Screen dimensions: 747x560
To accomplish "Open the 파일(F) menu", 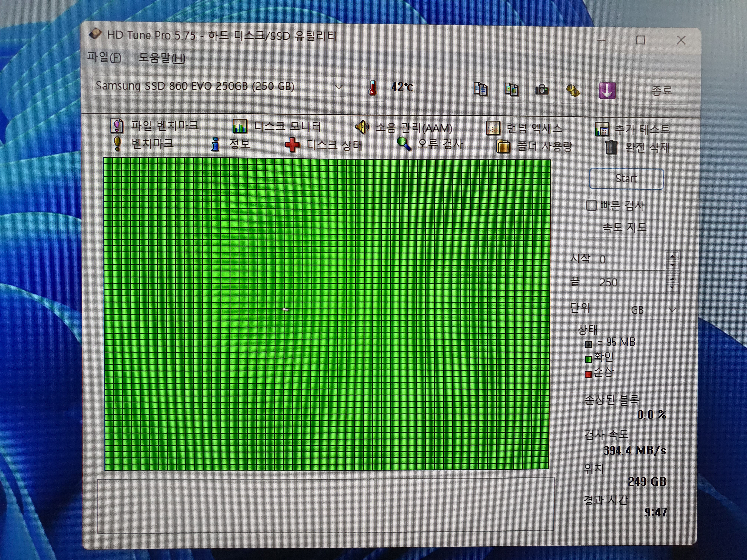I will pos(104,57).
